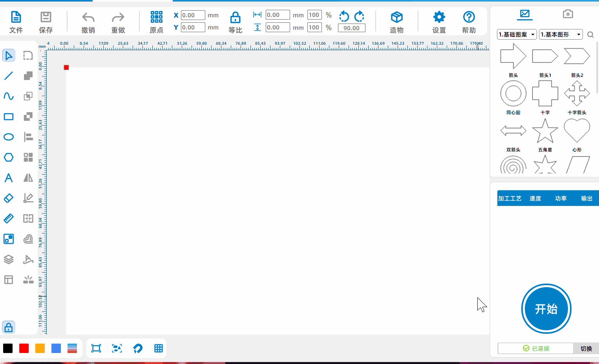Pick the gradient color swatch
Viewport: 599px width, 364px height.
click(72, 348)
